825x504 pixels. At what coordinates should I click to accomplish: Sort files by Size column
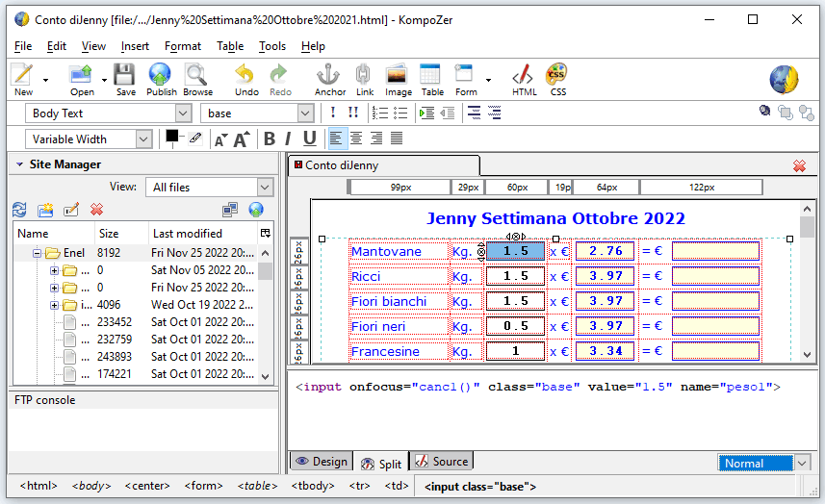point(121,234)
